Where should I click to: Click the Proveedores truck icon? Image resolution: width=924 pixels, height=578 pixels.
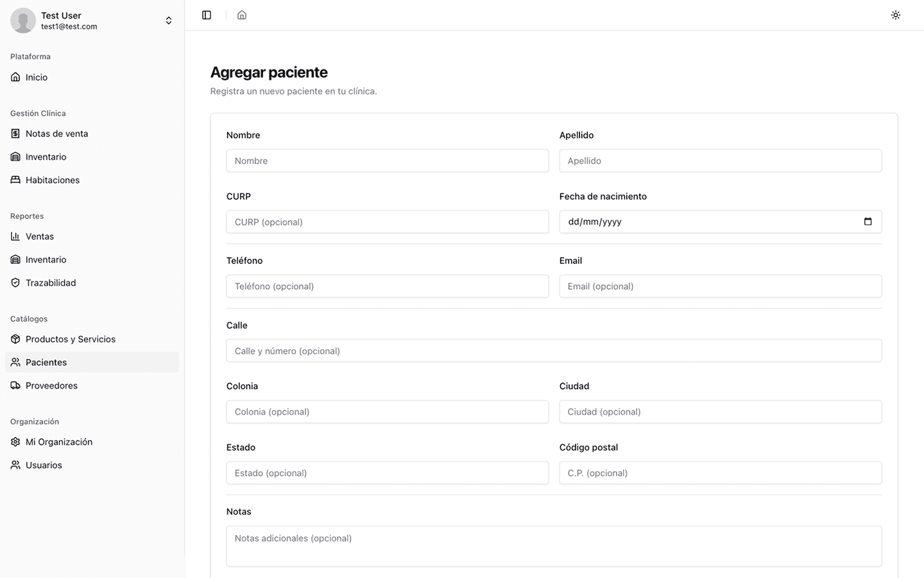pyautogui.click(x=15, y=385)
